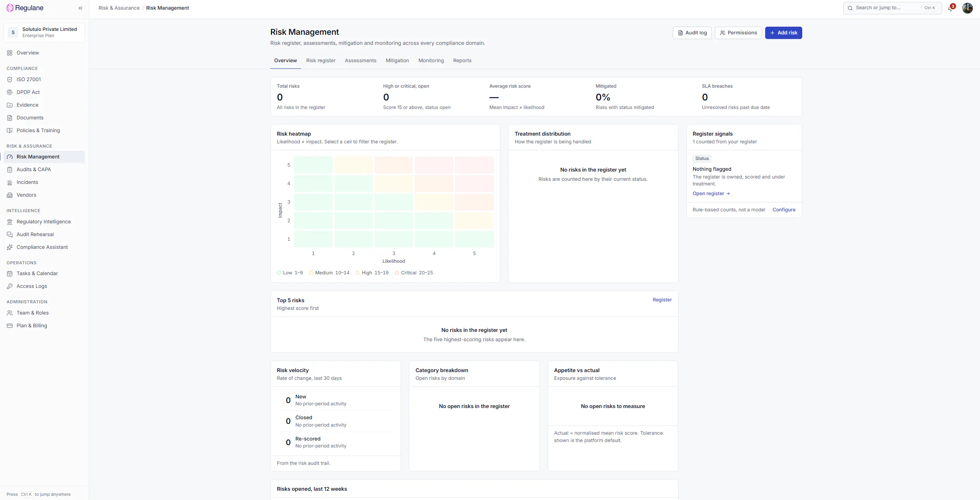Click the Access Logs key icon
Viewport: 980px width, 500px height.
point(10,286)
